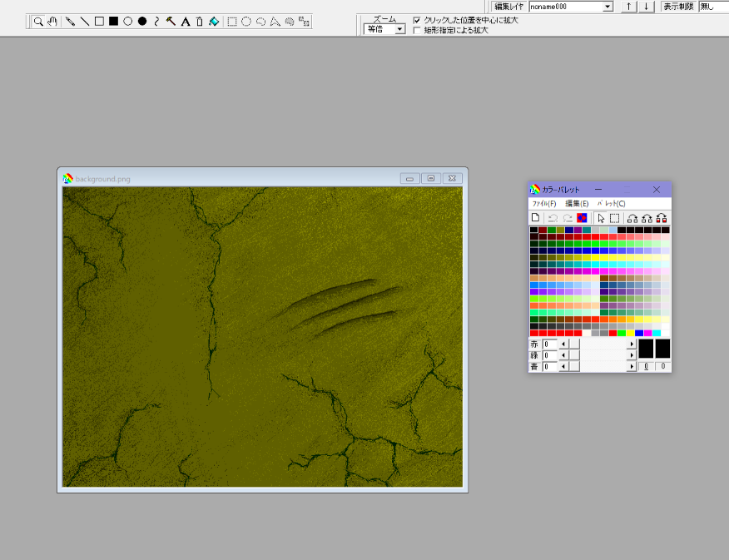Select the hand pan tool
Image resolution: width=729 pixels, height=560 pixels.
(52, 22)
